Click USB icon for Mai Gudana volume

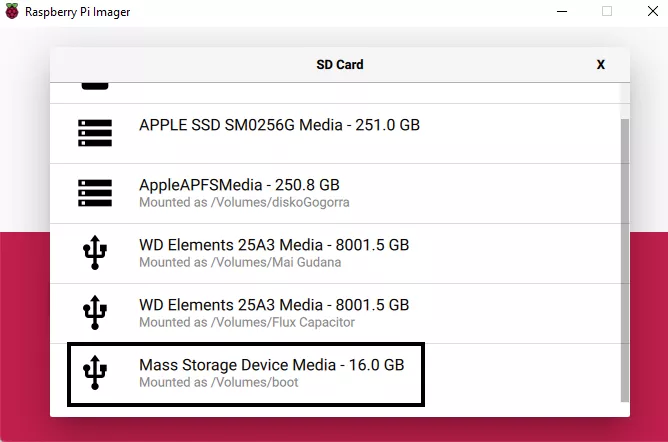tap(95, 253)
